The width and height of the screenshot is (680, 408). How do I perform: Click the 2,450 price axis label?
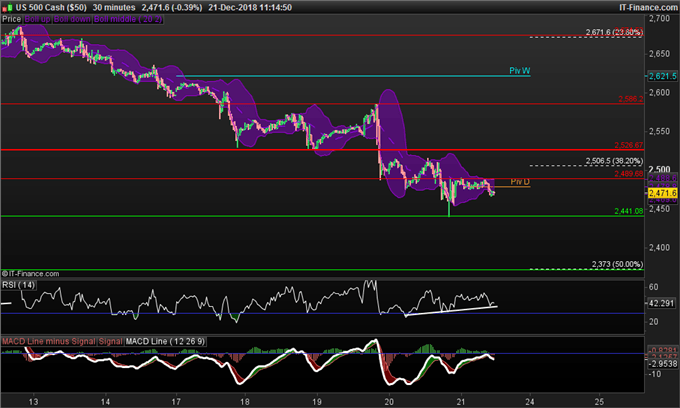[x=659, y=209]
